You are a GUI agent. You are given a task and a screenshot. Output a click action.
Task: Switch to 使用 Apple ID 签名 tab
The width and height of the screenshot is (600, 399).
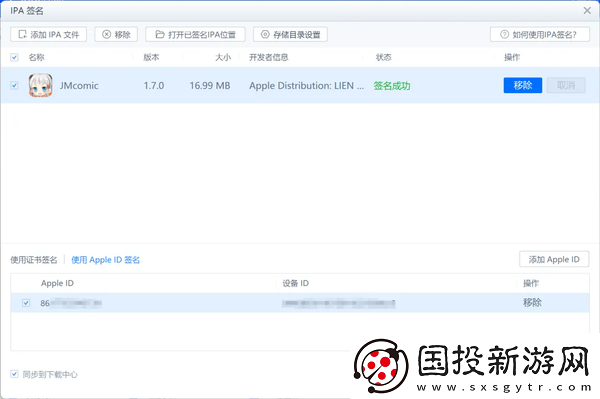pos(106,260)
